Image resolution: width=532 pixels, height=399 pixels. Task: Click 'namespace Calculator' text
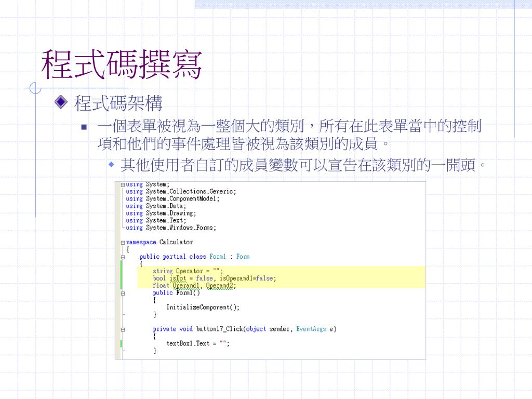pos(159,242)
